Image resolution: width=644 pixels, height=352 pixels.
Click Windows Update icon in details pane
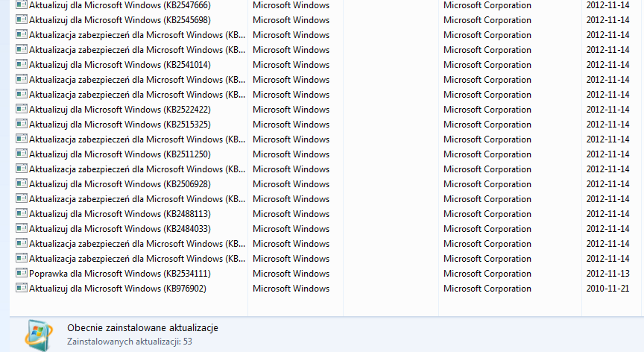pos(39,335)
